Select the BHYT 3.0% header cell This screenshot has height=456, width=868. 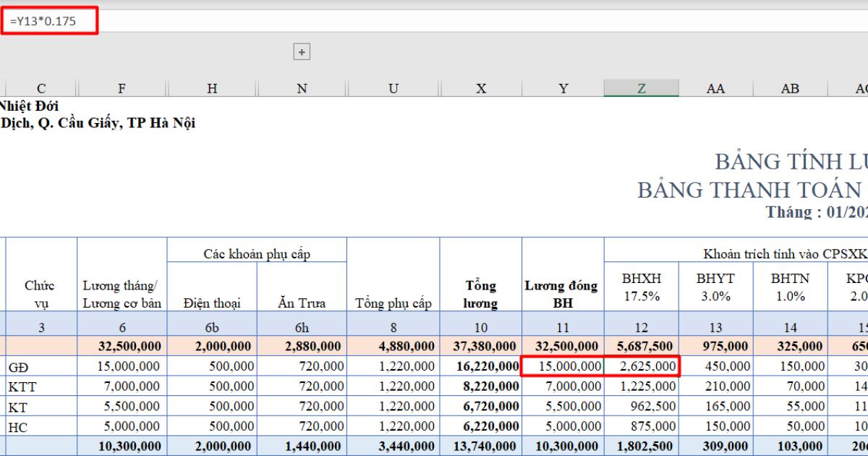[715, 287]
